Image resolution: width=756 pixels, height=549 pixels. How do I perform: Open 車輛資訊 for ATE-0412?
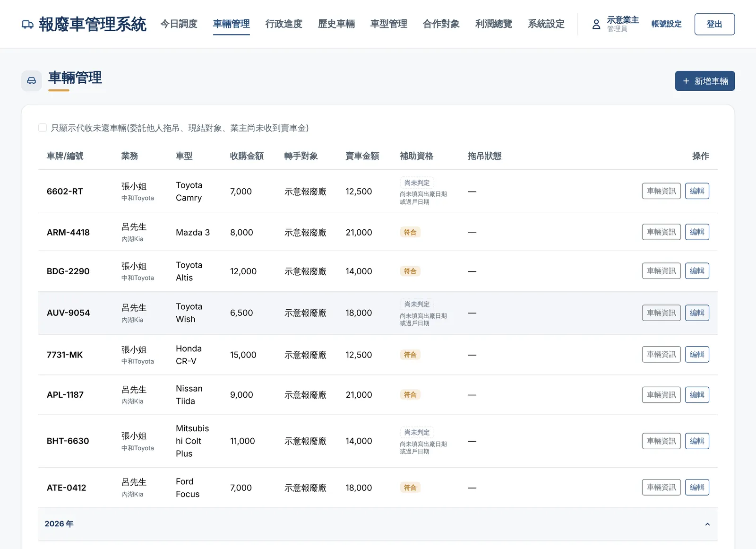tap(661, 488)
